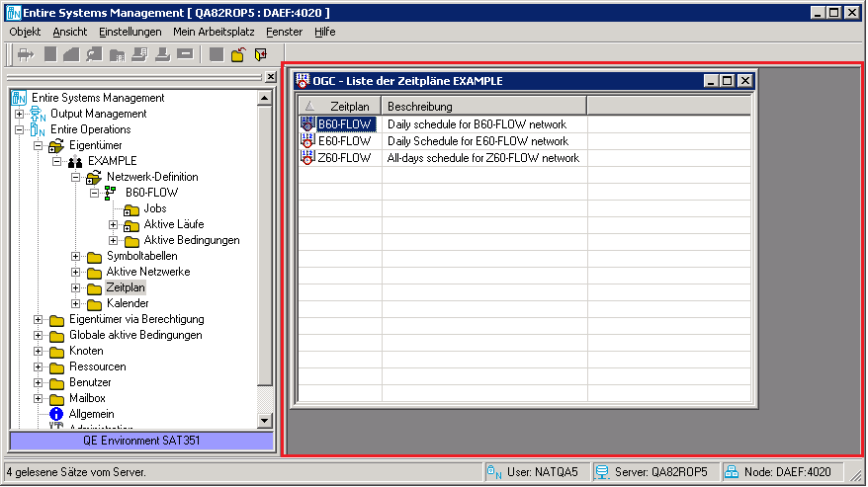Image resolution: width=868 pixels, height=487 pixels.
Task: Click the Beschreibung column header
Action: coord(483,106)
